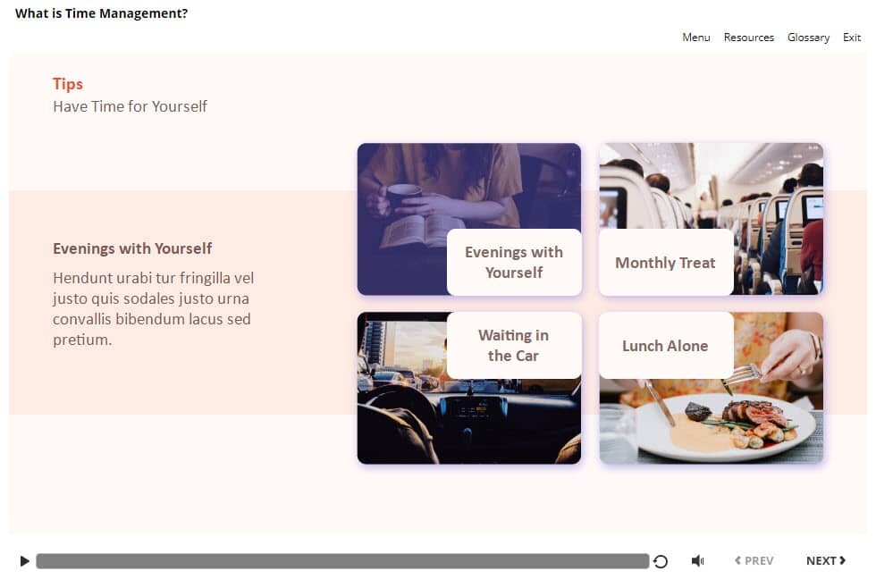The width and height of the screenshot is (876, 588).
Task: Click the What is Time Management? title
Action: point(102,13)
